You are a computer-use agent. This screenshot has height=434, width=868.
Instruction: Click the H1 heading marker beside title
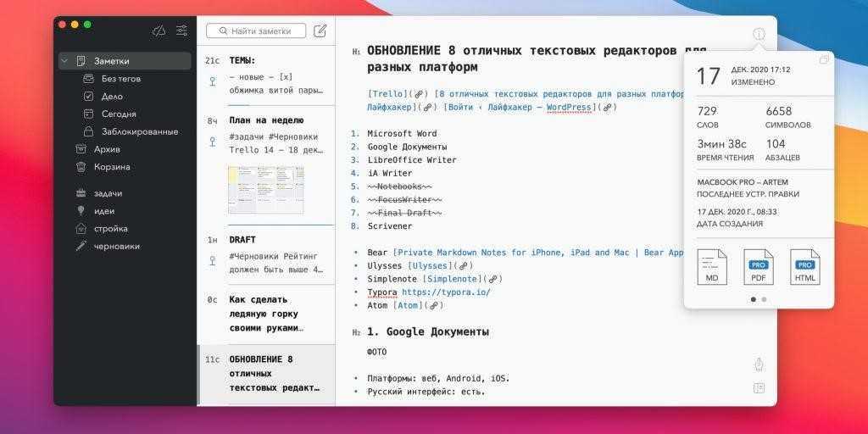point(356,52)
